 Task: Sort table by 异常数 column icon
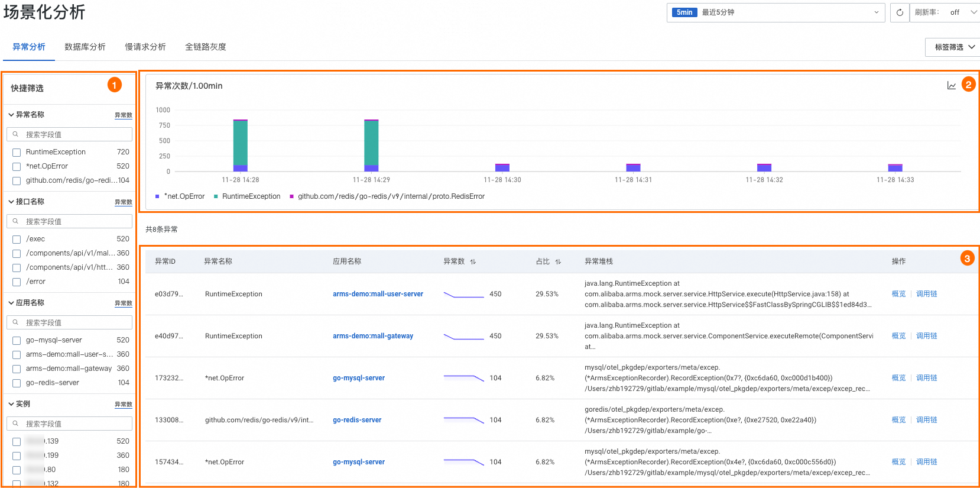[x=473, y=261]
